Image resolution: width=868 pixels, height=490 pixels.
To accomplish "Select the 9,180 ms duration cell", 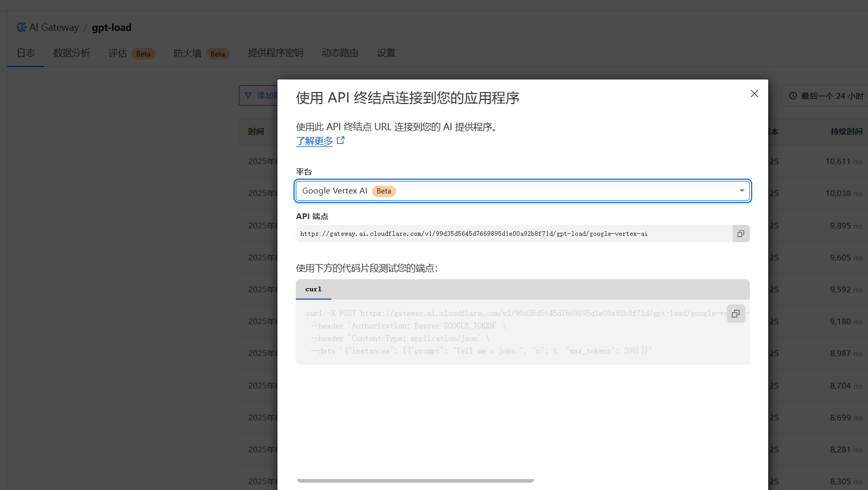I will point(846,322).
